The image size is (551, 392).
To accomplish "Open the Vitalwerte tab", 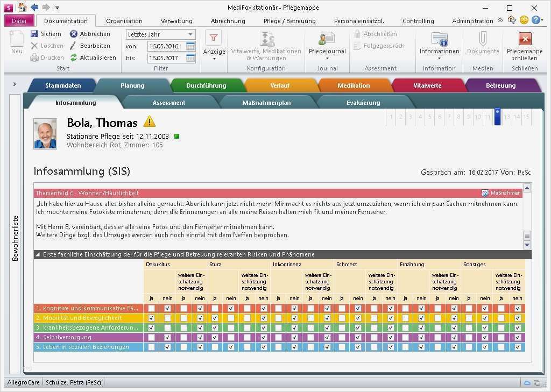I will coord(427,85).
